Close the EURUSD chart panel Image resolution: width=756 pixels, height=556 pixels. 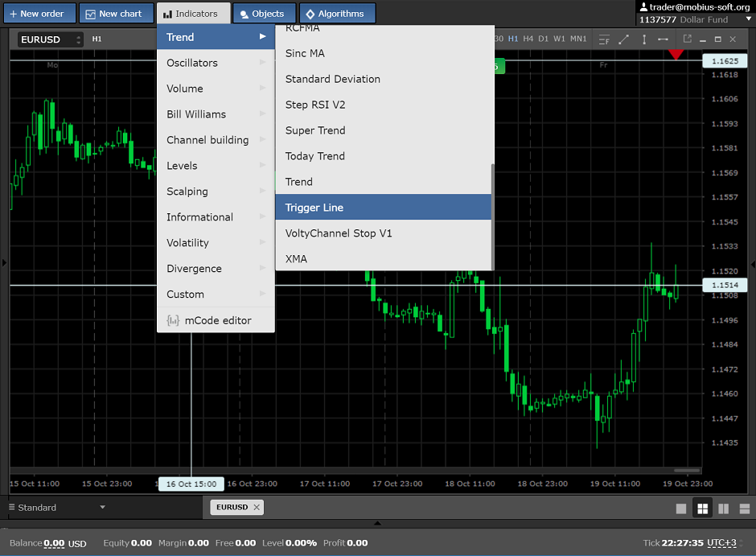[x=733, y=39]
